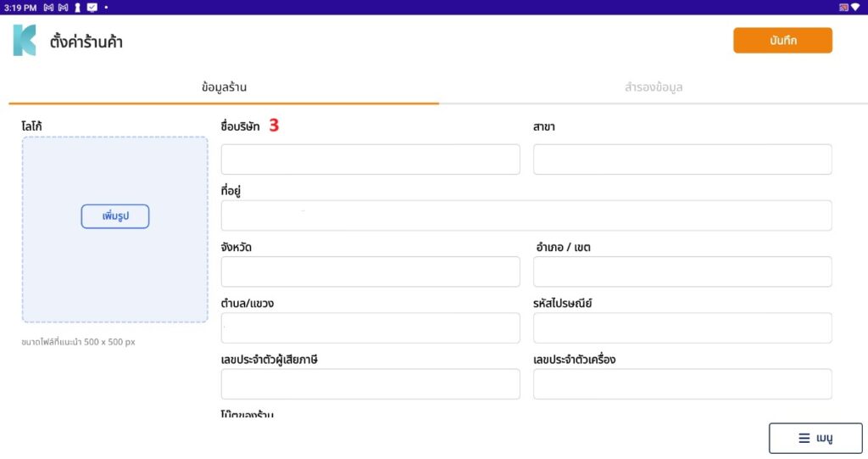The image size is (868, 459).
Task: Click the รหัสไปรษณีย์ postal code field
Action: [x=682, y=327]
